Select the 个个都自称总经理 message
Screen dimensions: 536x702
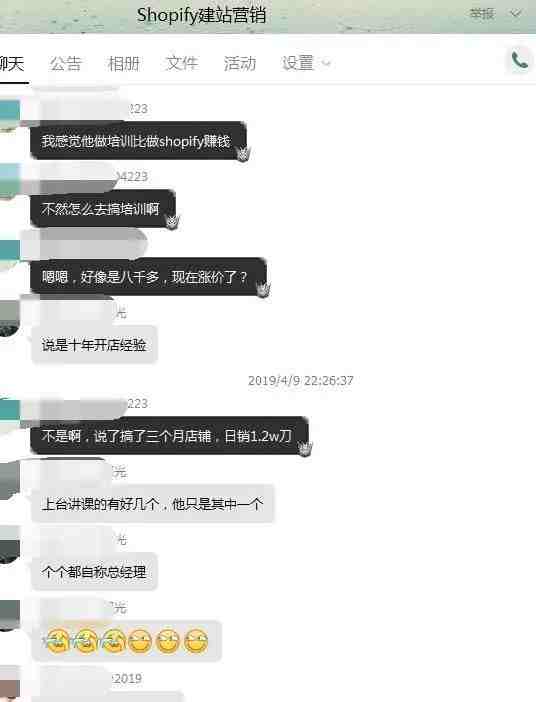point(94,572)
